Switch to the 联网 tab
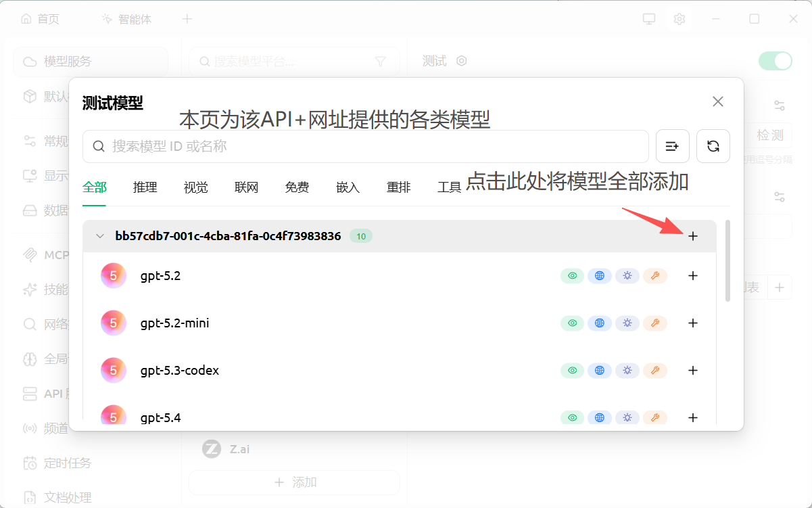The height and width of the screenshot is (508, 812). [x=247, y=187]
